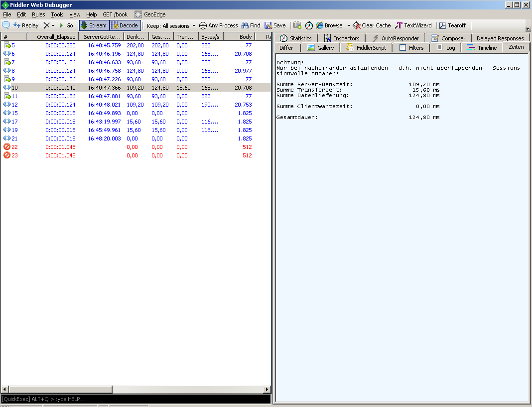Click the Go resume button

coord(66,25)
